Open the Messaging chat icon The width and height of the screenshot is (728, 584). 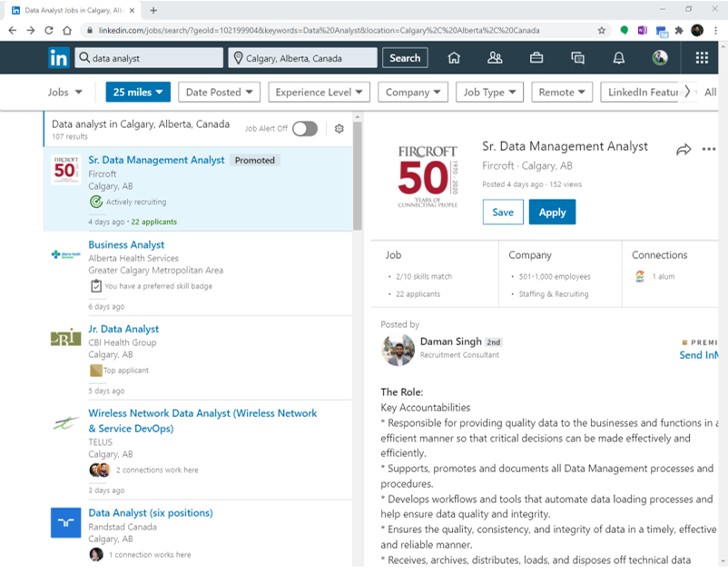577,57
